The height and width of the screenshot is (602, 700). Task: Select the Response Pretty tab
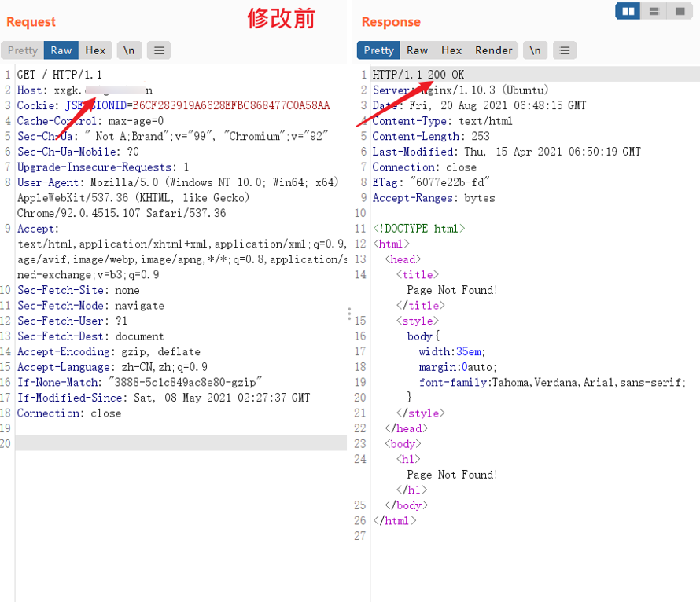click(378, 50)
